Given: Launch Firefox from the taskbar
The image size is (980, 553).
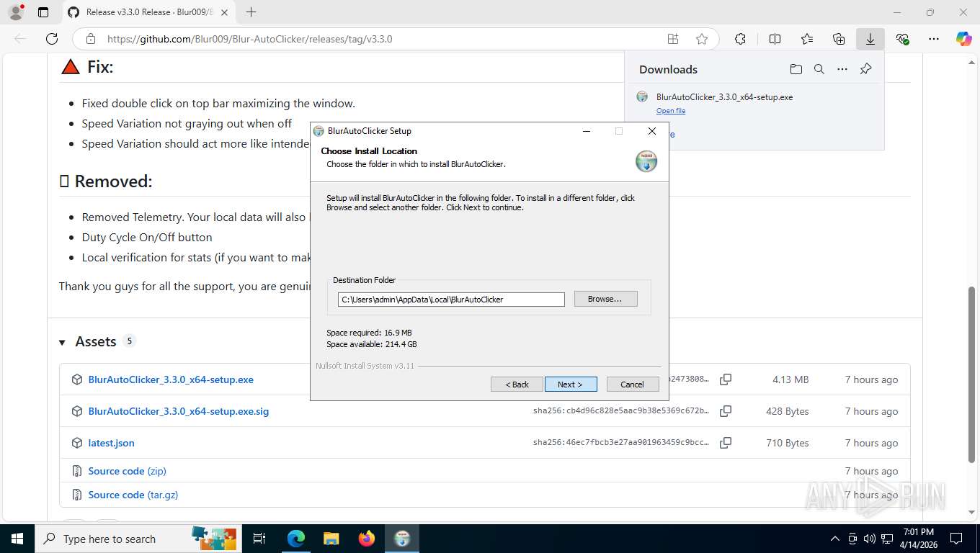Looking at the screenshot, I should (366, 539).
